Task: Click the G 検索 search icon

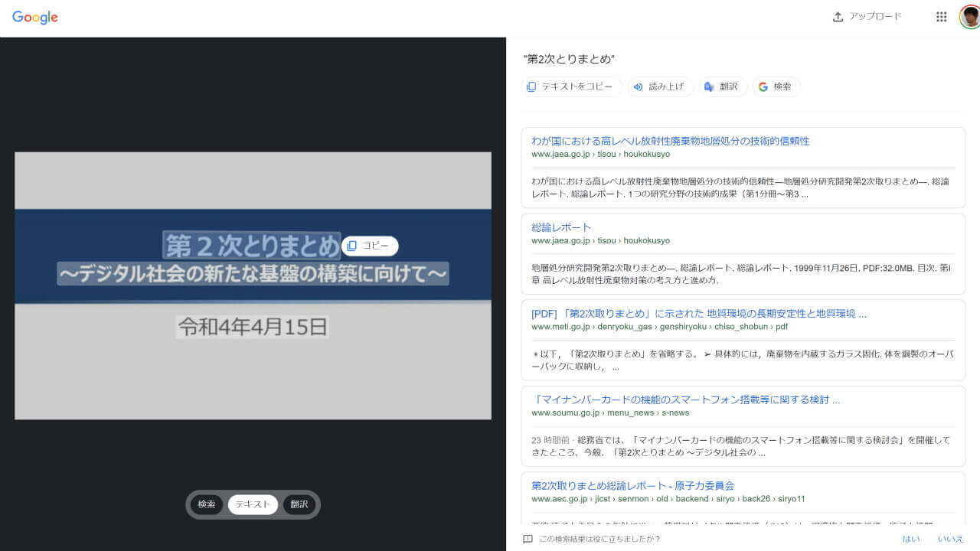Action: 763,86
